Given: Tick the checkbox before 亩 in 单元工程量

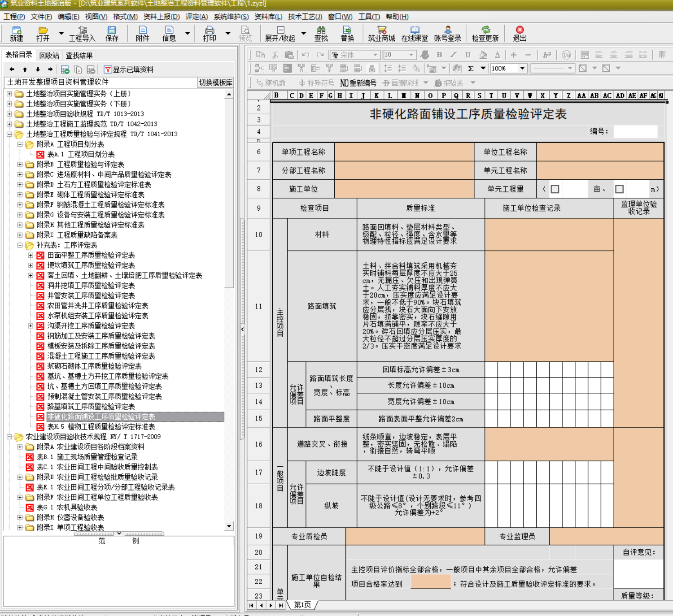Looking at the screenshot, I should (x=555, y=189).
